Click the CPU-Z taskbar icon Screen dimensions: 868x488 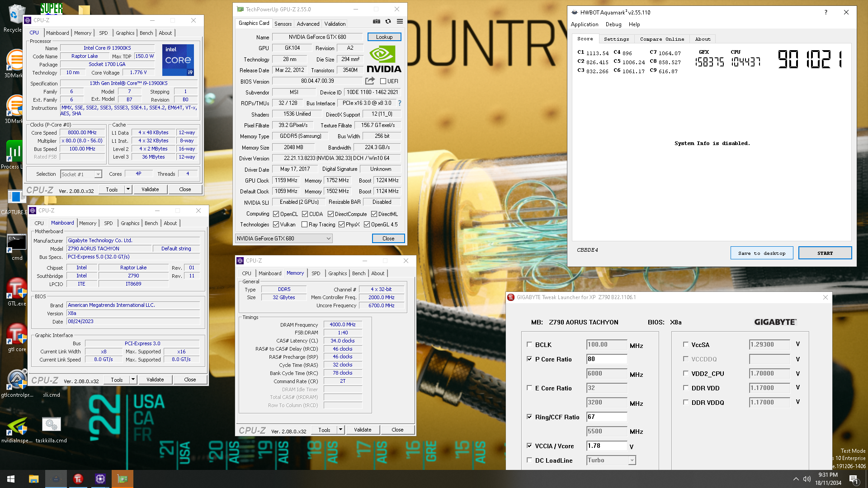click(100, 479)
